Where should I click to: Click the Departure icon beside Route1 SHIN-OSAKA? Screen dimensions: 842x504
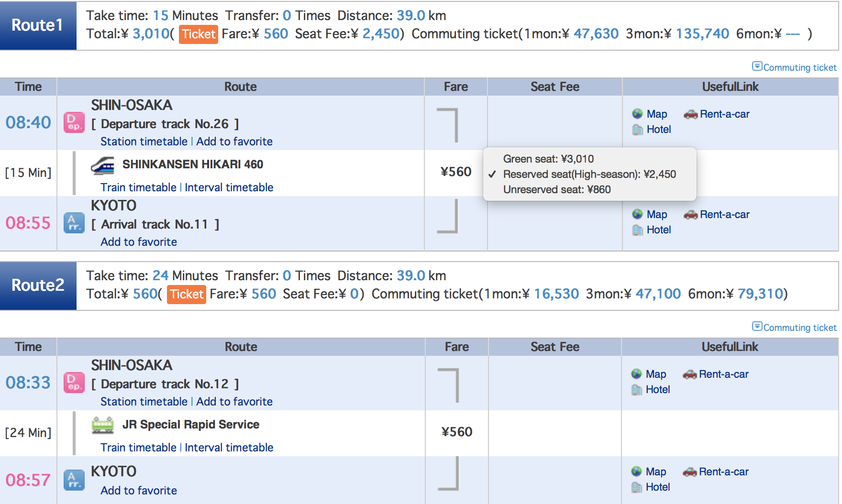pyautogui.click(x=74, y=123)
